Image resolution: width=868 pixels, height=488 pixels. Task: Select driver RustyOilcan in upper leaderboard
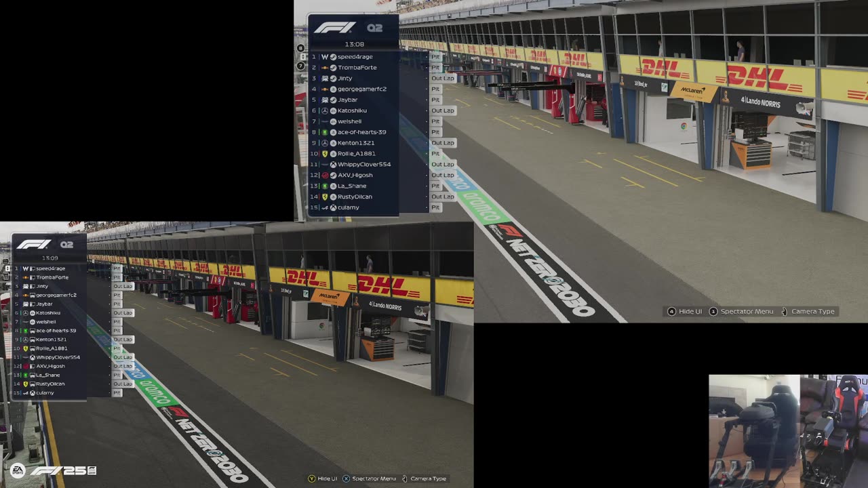[355, 197]
